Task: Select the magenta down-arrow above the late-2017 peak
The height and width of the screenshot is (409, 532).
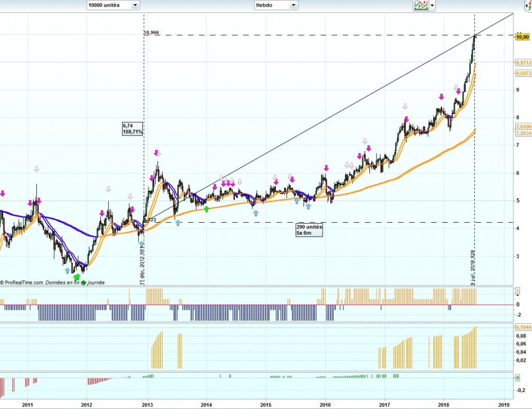Action: (x=441, y=97)
